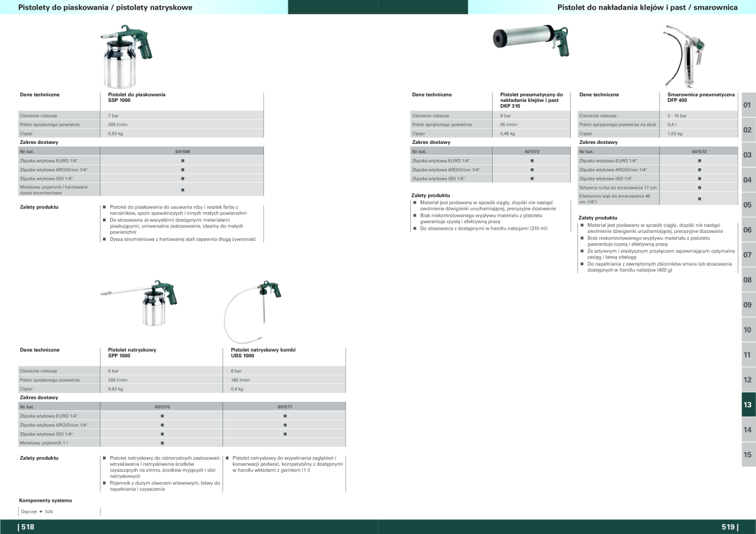Click the '0,4 kg' weight value for UBS 1000
Screen dimensions: 756x534
tap(237, 388)
